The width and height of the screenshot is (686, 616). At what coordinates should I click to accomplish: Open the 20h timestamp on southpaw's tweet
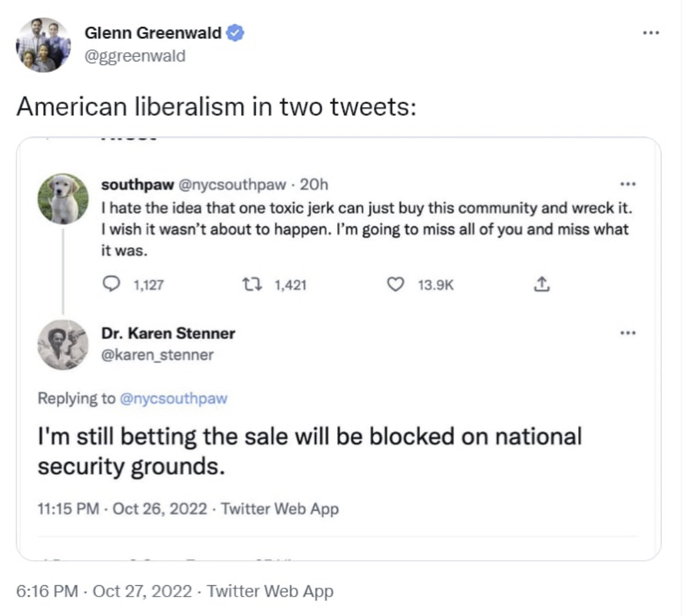(x=314, y=185)
